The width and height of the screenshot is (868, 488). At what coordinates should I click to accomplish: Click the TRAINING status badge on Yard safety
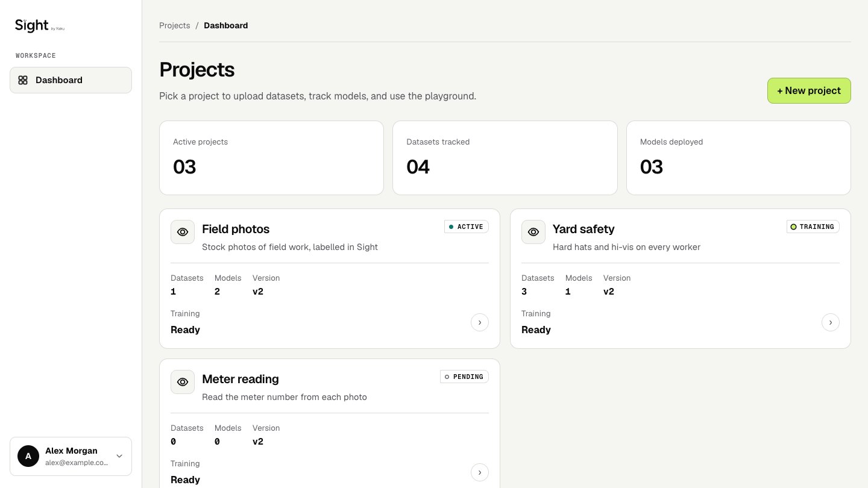813,227
